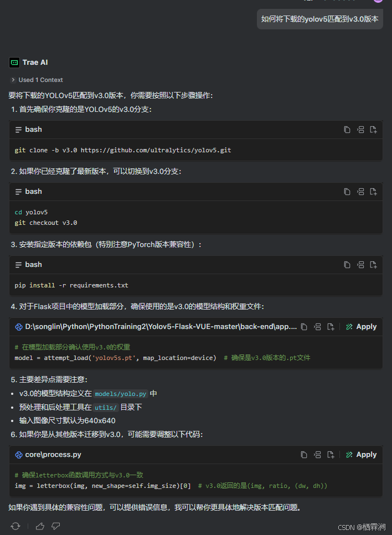Copy the git checkout bash code block
392x535 pixels.
(x=347, y=192)
